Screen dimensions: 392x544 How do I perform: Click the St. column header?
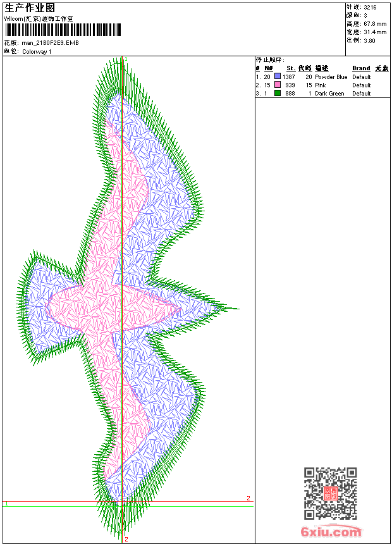point(291,68)
